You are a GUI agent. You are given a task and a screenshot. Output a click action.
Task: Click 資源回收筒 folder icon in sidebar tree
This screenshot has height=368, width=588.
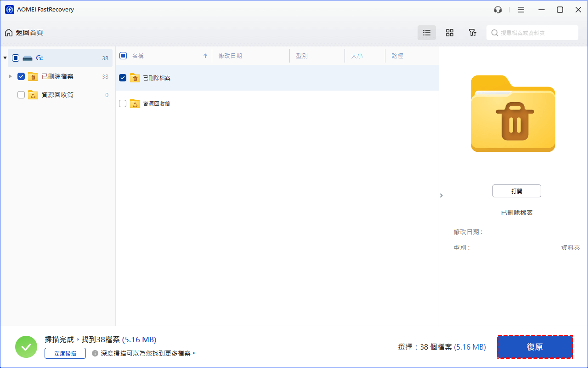tap(33, 95)
